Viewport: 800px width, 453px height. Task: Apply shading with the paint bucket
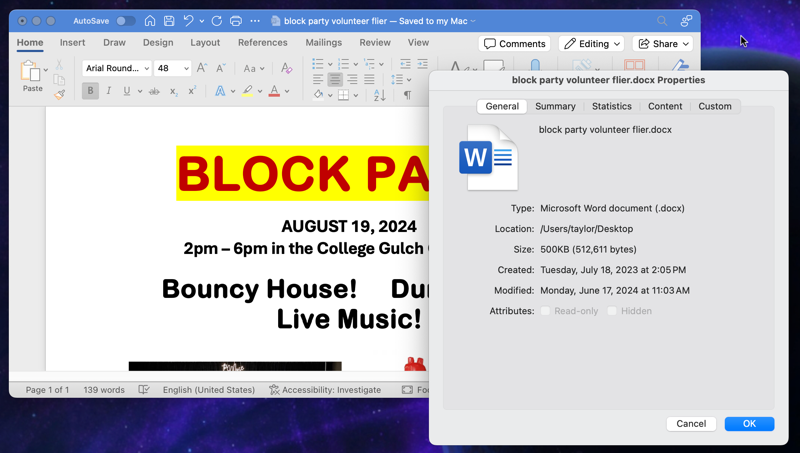tap(318, 94)
